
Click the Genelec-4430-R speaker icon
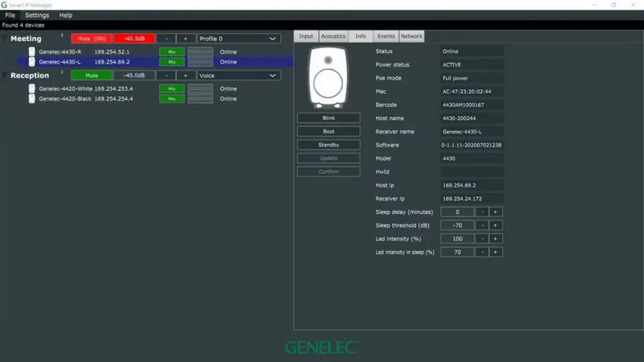[31, 51]
